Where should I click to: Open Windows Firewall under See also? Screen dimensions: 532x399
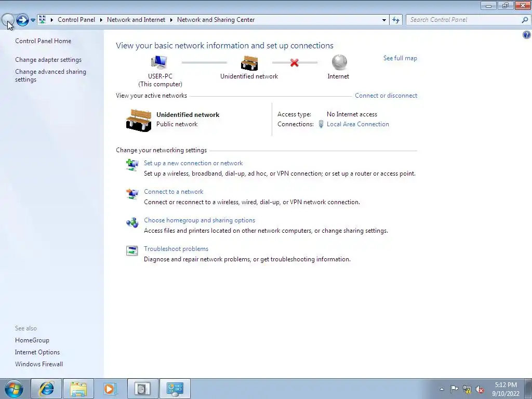38,364
